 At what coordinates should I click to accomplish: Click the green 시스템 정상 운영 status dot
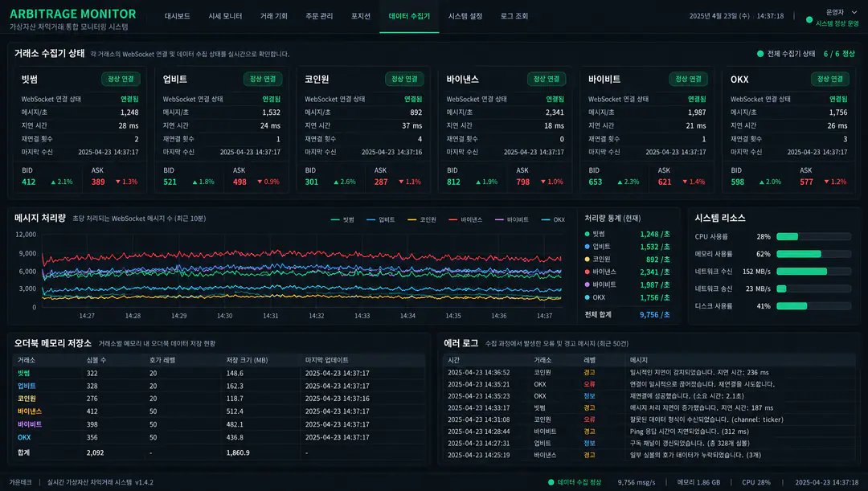click(x=809, y=20)
